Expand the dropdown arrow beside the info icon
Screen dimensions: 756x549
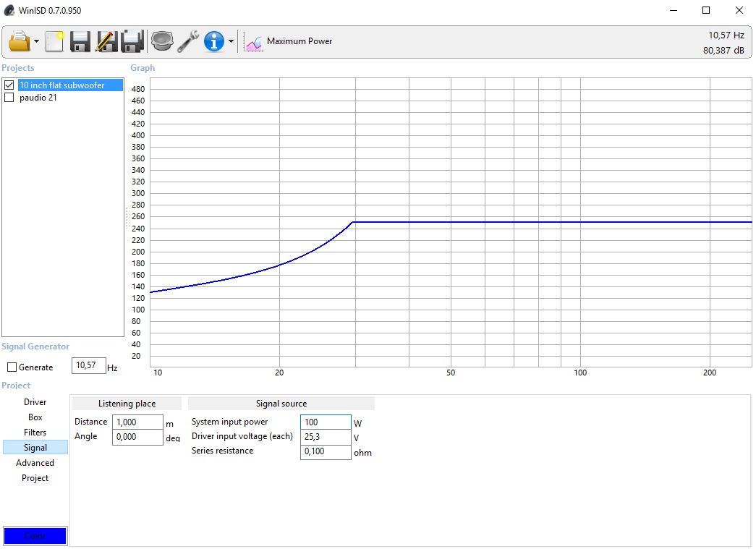pos(231,42)
